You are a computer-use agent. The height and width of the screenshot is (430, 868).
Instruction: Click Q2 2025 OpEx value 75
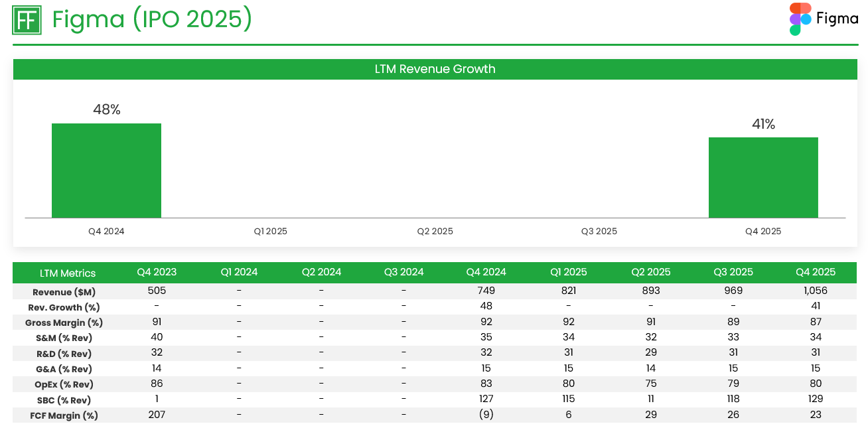tap(651, 384)
